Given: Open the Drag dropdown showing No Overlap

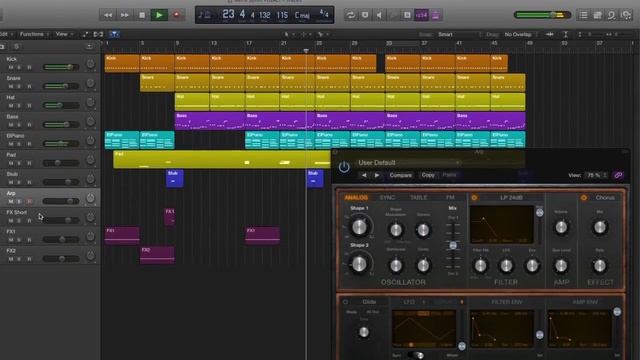Looking at the screenshot, I should point(520,34).
